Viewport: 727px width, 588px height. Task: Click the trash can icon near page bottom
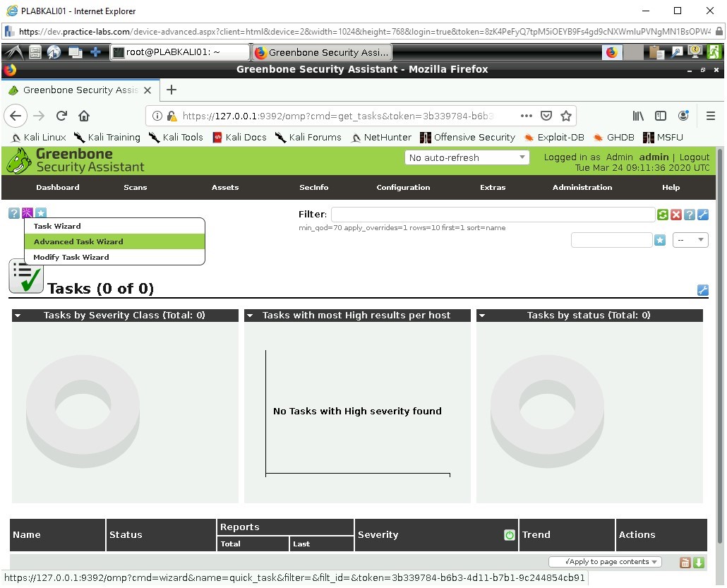click(x=685, y=562)
